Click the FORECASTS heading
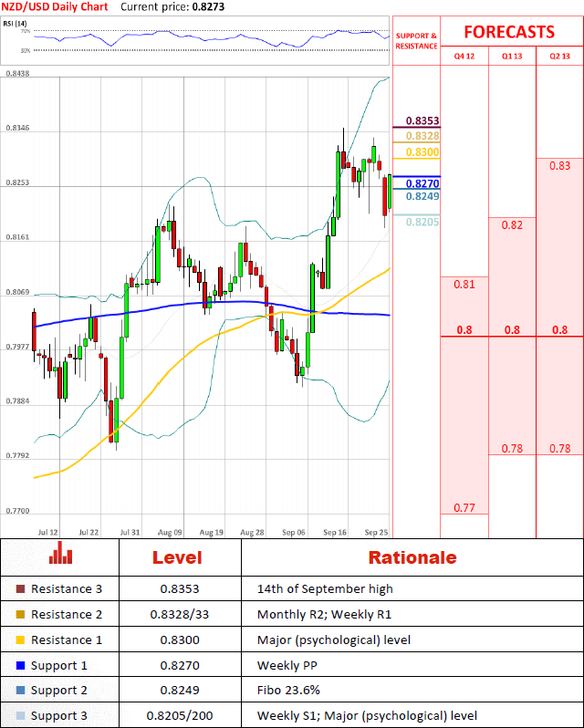This screenshot has width=584, height=728. point(509,32)
